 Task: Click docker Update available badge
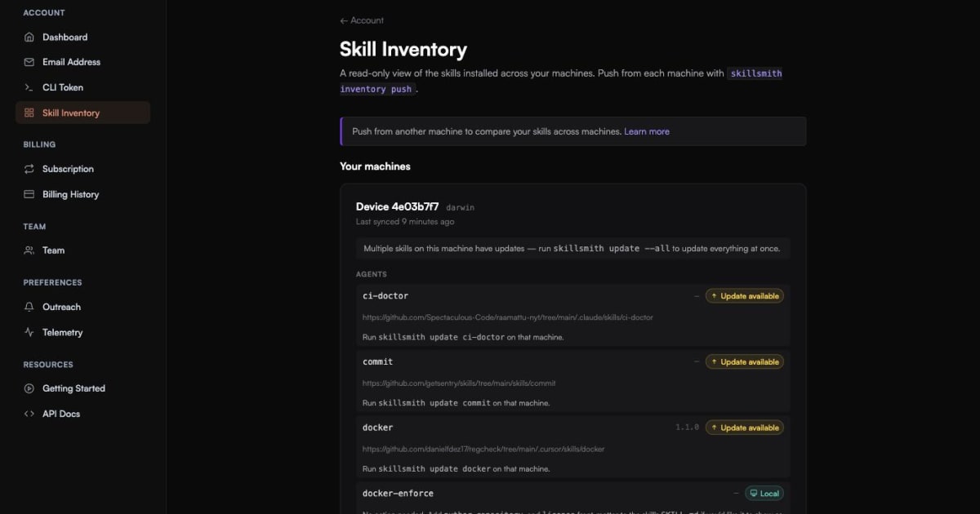click(744, 428)
